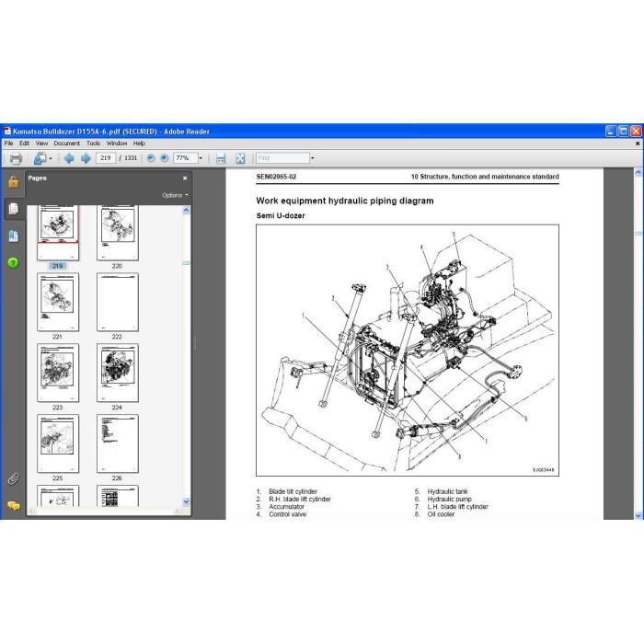
Task: Open the Find options dropdown arrow
Action: click(313, 158)
